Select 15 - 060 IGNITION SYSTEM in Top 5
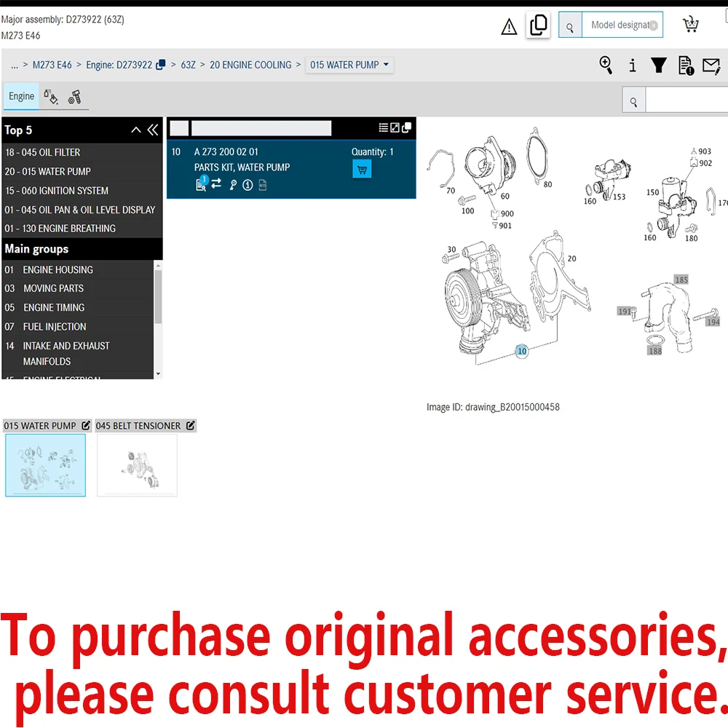This screenshot has width=728, height=728. [82, 190]
